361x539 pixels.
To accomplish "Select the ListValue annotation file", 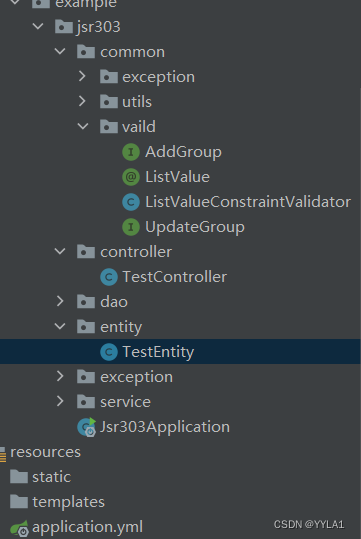I will click(177, 177).
